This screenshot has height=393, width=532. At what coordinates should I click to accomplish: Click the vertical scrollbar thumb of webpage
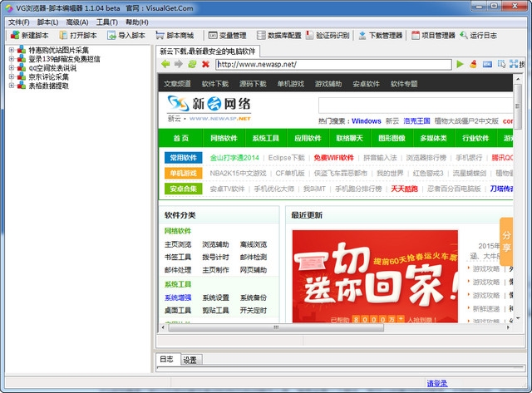(517, 106)
